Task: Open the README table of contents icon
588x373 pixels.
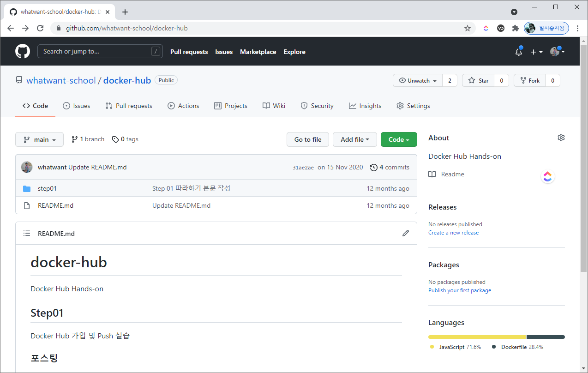Action: pos(27,234)
